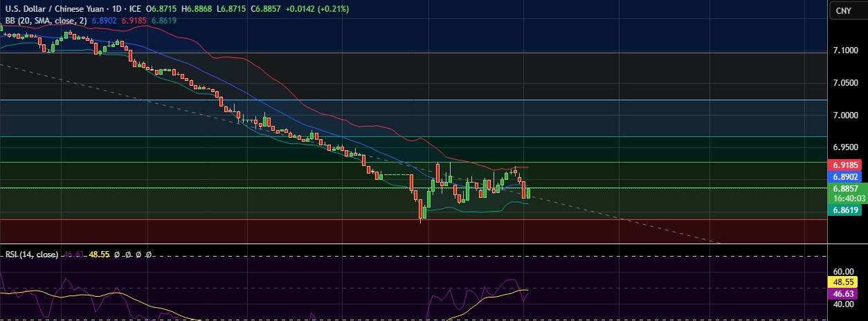868x321 pixels.
Task: Click the high value H6.8868
Action: [197, 9]
